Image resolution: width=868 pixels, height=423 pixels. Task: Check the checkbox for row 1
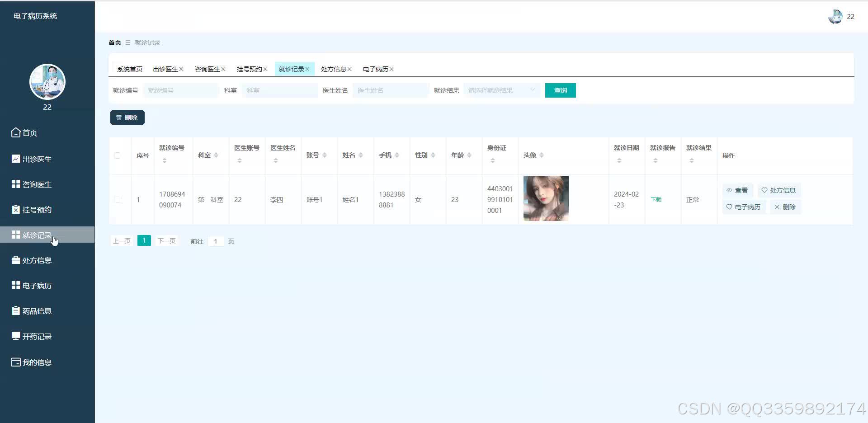(117, 200)
